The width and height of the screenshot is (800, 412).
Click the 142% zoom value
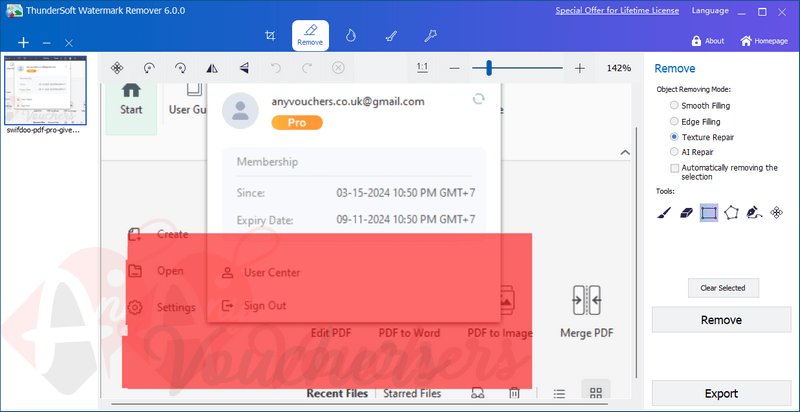pos(618,68)
